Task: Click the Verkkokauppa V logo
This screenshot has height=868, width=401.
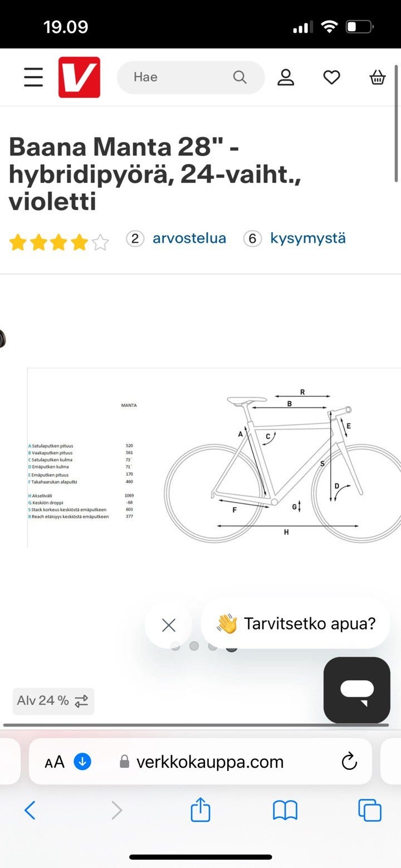Action: pyautogui.click(x=79, y=77)
